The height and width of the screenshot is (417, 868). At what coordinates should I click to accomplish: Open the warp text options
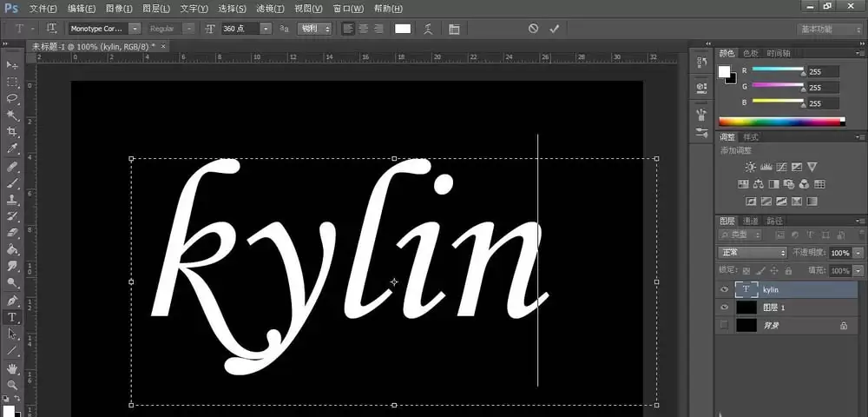coord(427,29)
